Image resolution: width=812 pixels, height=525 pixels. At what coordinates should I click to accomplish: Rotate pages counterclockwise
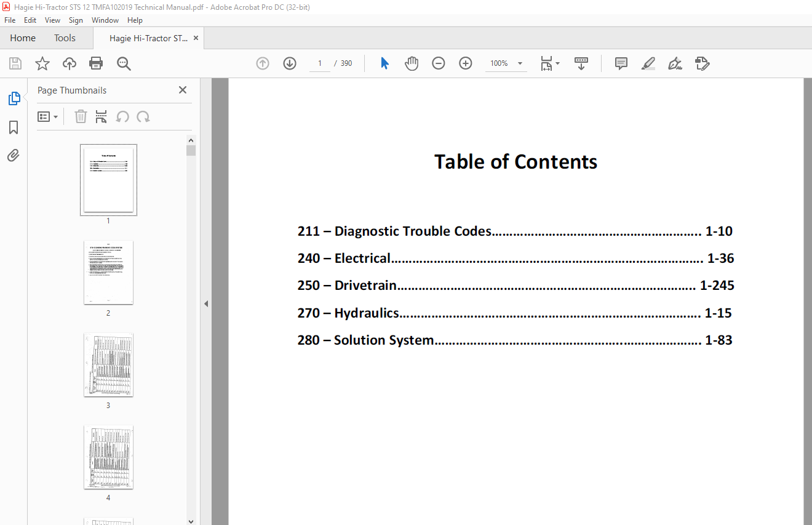tap(122, 116)
